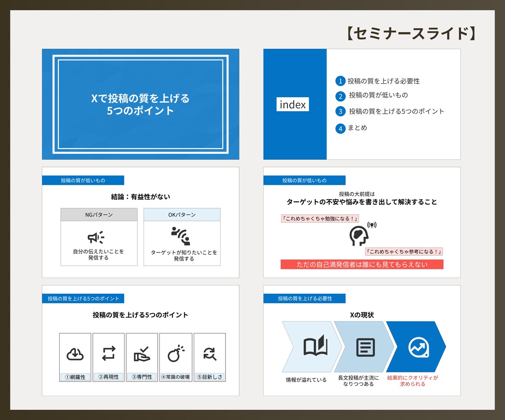Click heading ターゲットの不安や悩みを書き出して解決すること

click(362, 202)
